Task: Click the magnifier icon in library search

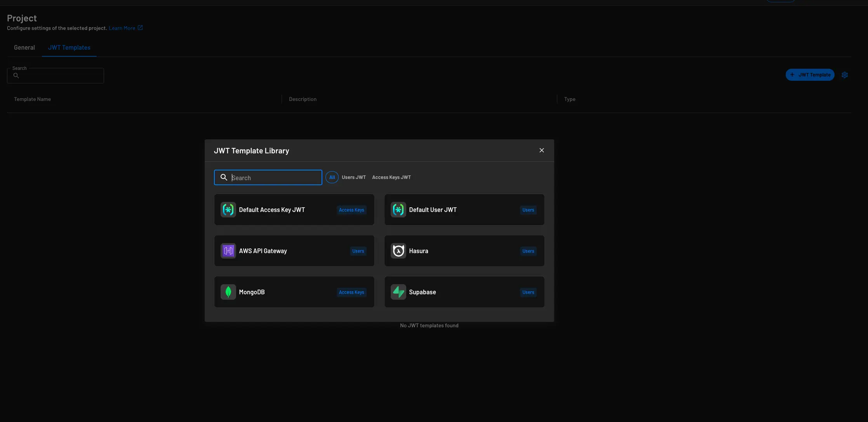Action: (x=224, y=177)
